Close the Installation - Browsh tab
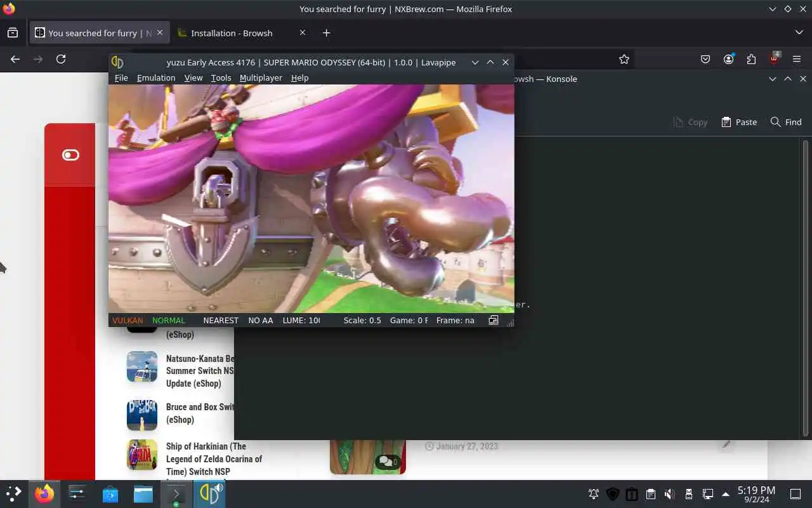The width and height of the screenshot is (812, 508). [x=303, y=32]
